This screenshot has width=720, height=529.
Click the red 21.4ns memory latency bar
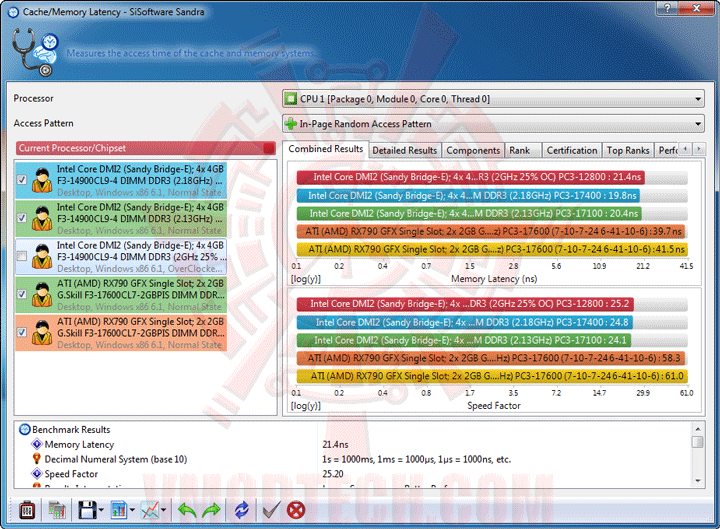(471, 177)
